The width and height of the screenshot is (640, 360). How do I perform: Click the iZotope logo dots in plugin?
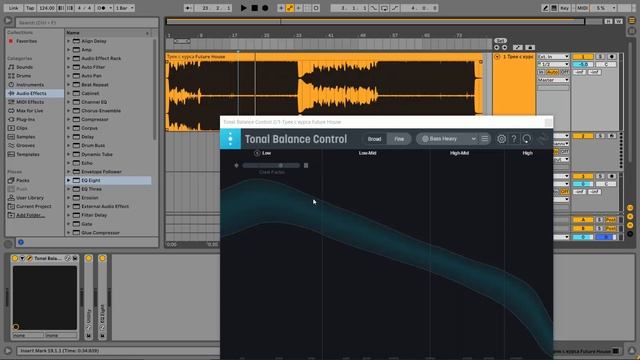230,139
